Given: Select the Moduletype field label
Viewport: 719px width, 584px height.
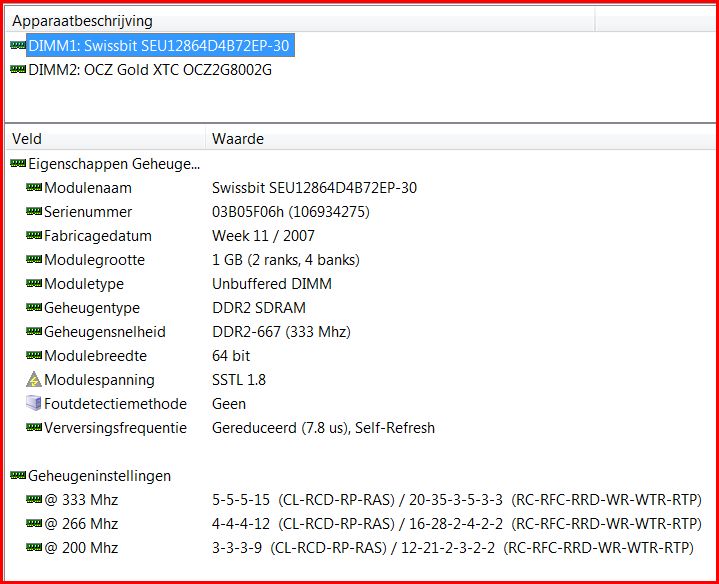Looking at the screenshot, I should coord(84,284).
